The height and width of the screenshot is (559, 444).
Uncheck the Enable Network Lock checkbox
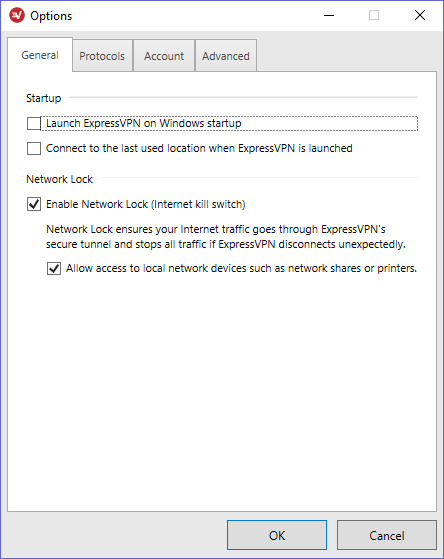point(34,204)
